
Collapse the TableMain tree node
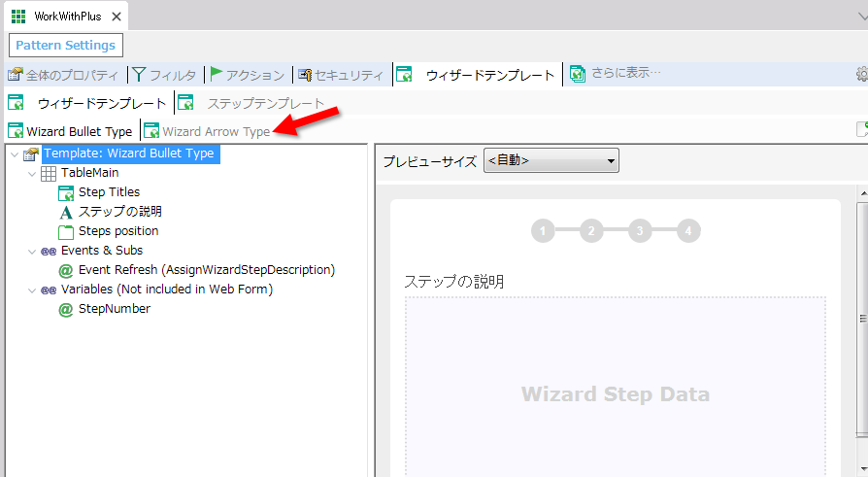click(x=32, y=174)
